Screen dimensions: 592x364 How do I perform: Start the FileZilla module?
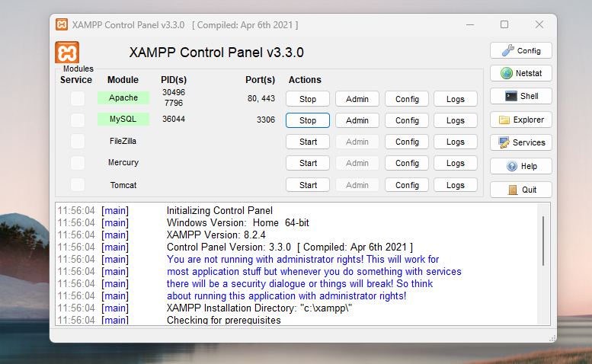click(308, 142)
